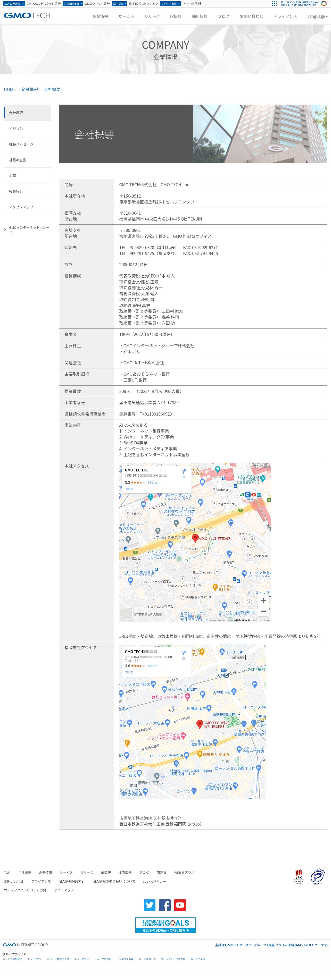Select アクセスマップ in the sidebar

click(x=27, y=207)
